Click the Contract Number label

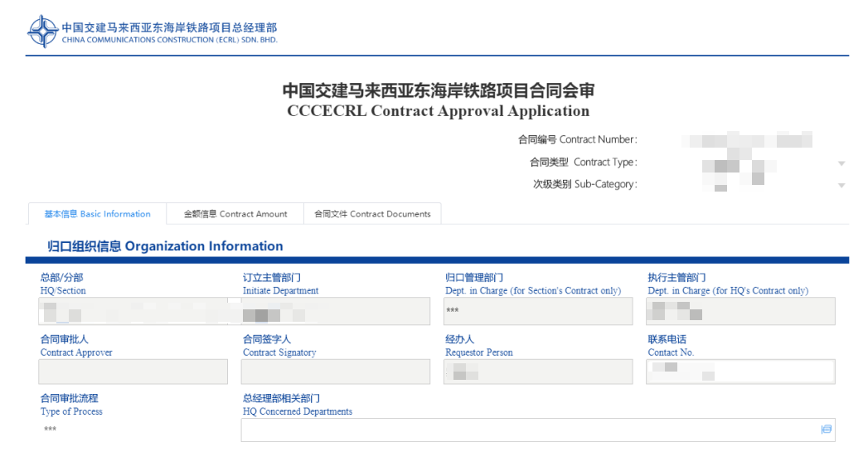(x=577, y=139)
